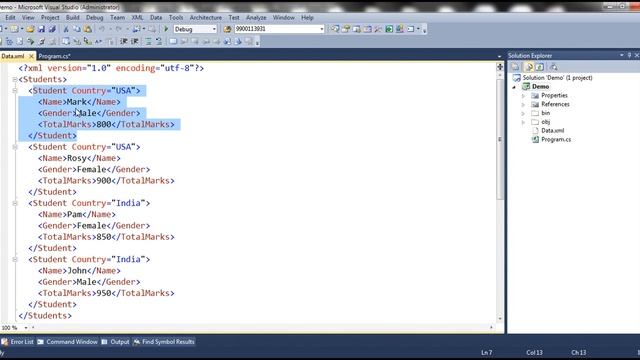Image resolution: width=640 pixels, height=360 pixels.
Task: Open the Error List panel
Action: (22, 342)
